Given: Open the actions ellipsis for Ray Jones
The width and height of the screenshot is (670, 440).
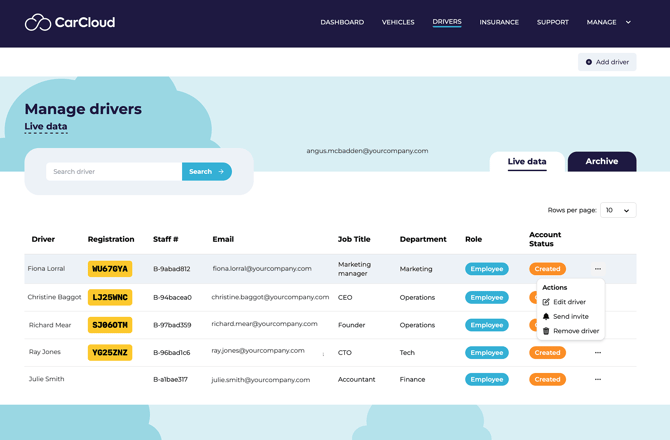Looking at the screenshot, I should pyautogui.click(x=598, y=352).
